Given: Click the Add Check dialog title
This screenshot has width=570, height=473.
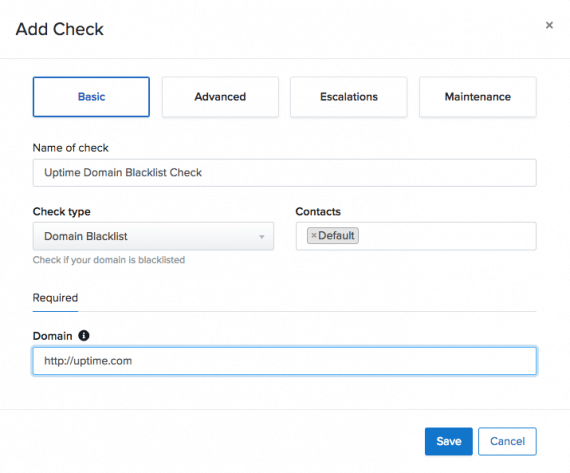Looking at the screenshot, I should [x=60, y=29].
